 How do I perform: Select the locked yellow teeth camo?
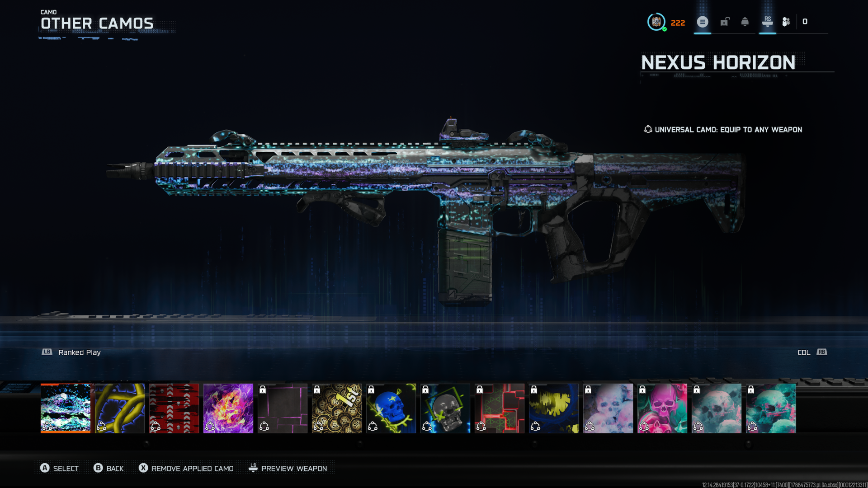pyautogui.click(x=554, y=408)
